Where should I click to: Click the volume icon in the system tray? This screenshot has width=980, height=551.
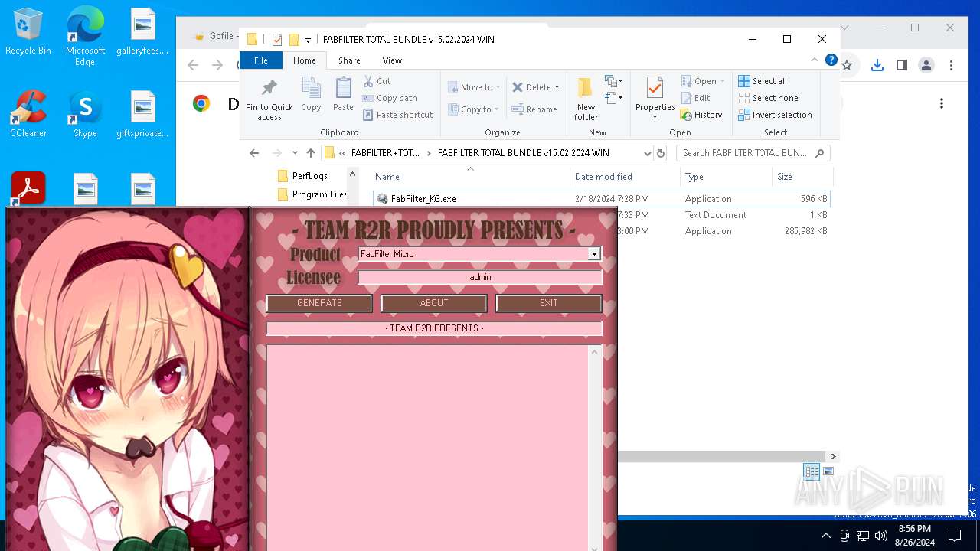pos(881,536)
